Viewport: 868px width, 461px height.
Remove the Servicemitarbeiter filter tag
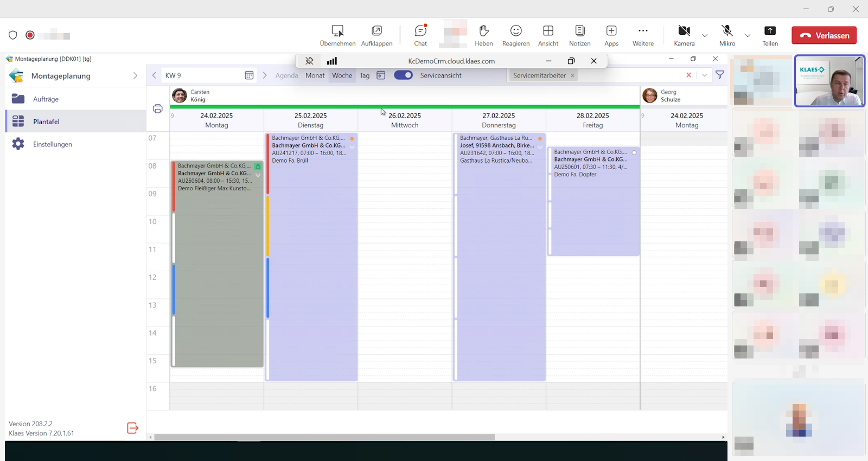pos(572,76)
